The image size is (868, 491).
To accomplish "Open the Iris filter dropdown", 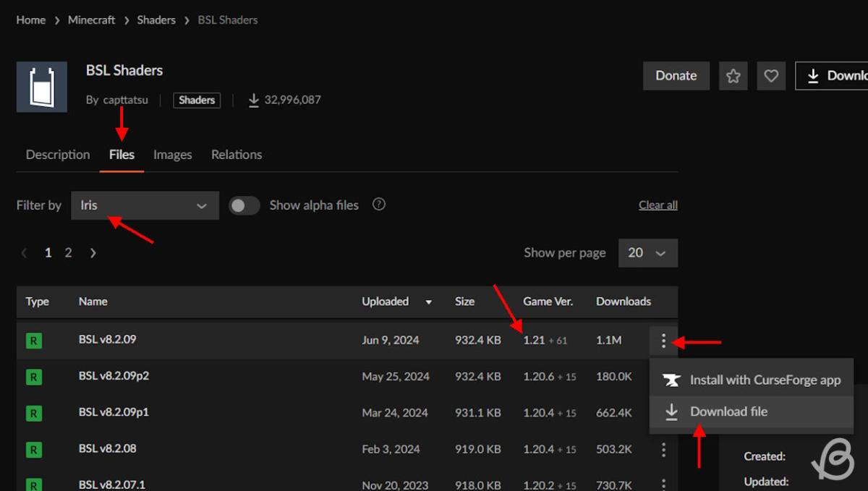I will coord(145,205).
